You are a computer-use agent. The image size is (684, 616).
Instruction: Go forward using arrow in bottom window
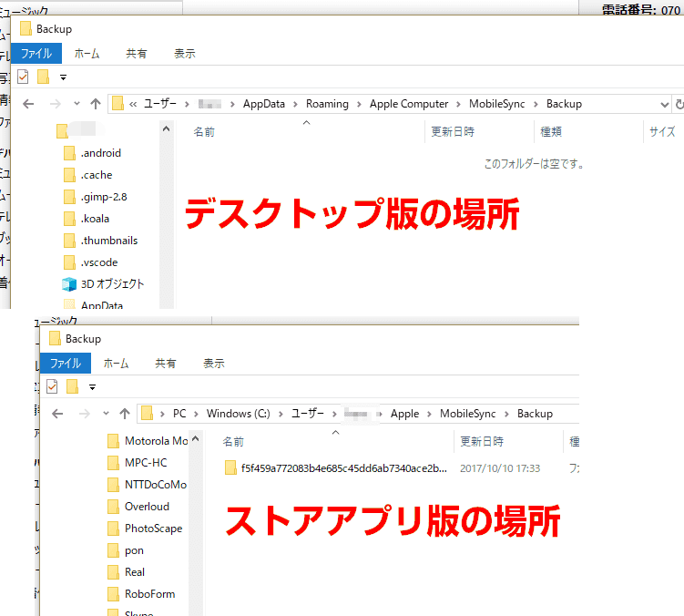(x=85, y=414)
